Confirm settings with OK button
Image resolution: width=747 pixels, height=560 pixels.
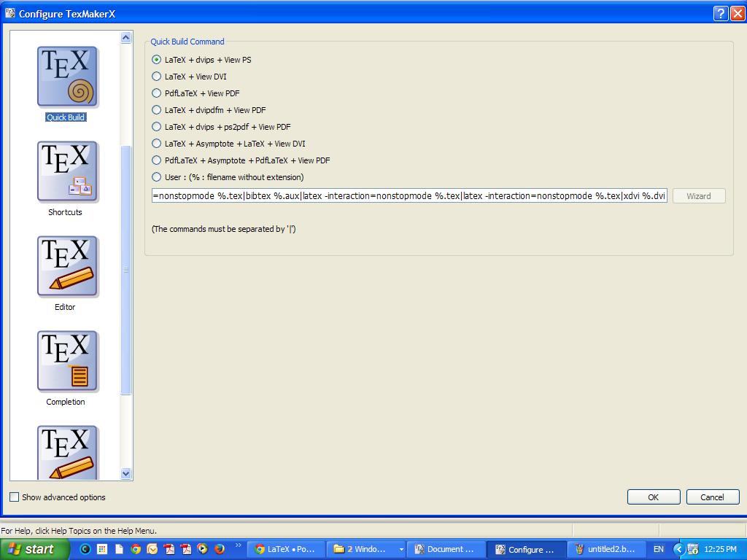pos(654,497)
